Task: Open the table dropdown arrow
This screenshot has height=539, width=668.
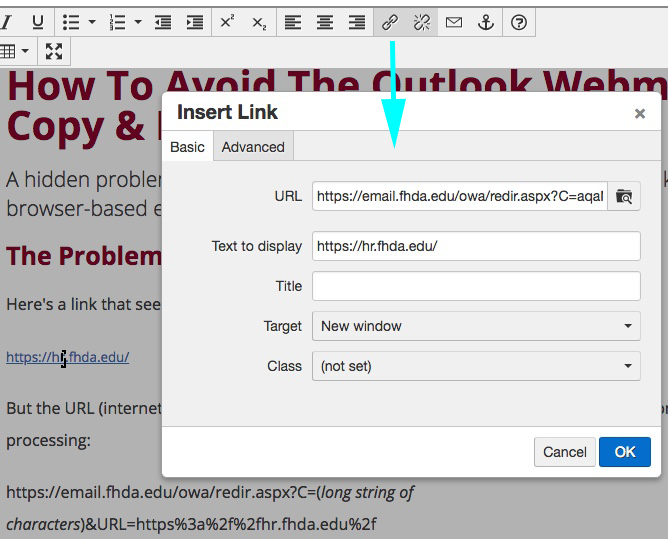Action: tap(26, 52)
